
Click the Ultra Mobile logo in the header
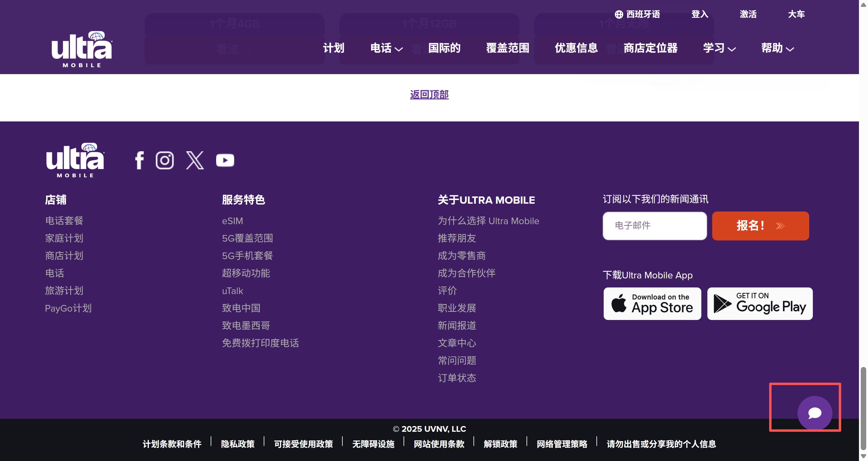82,49
